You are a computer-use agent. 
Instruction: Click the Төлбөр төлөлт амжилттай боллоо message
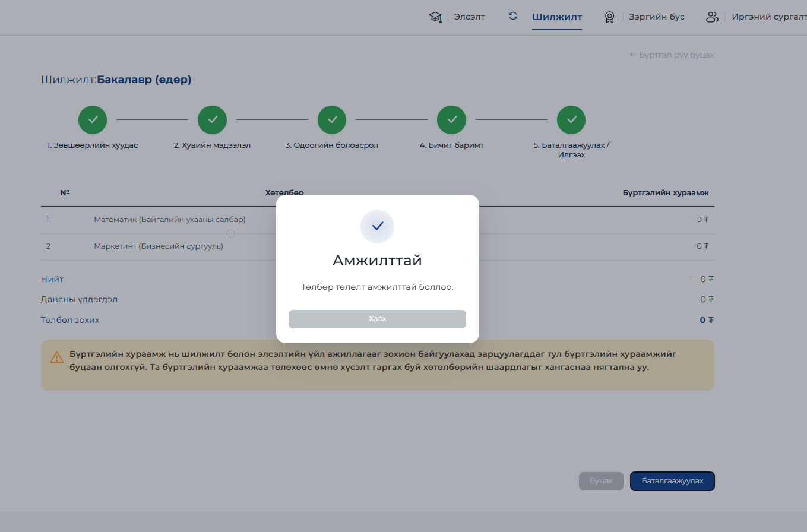point(377,287)
